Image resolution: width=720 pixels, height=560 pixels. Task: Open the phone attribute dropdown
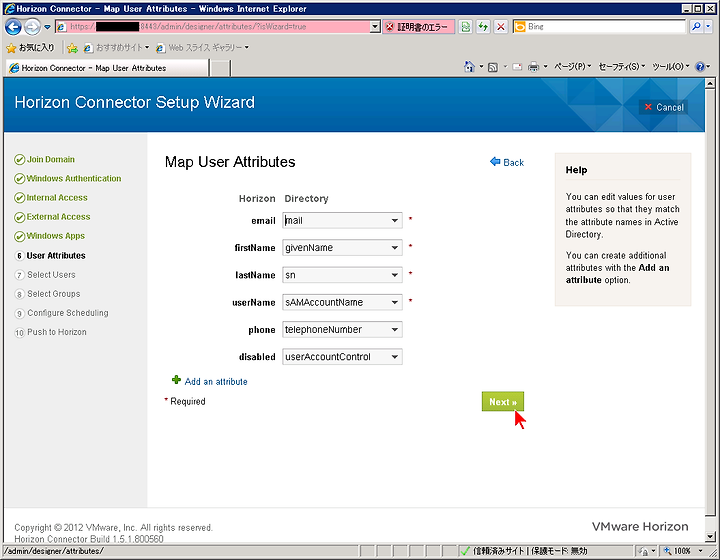point(342,330)
